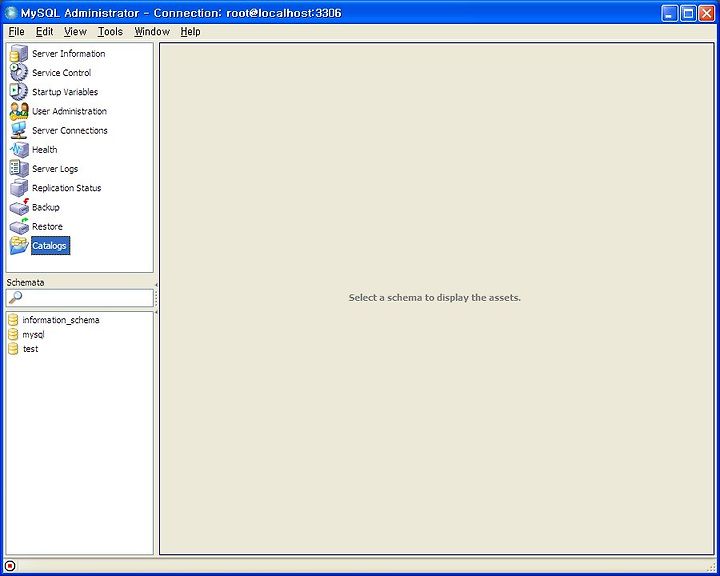Select the Server Logs icon
Viewport: 720px width, 576px height.
click(19, 169)
